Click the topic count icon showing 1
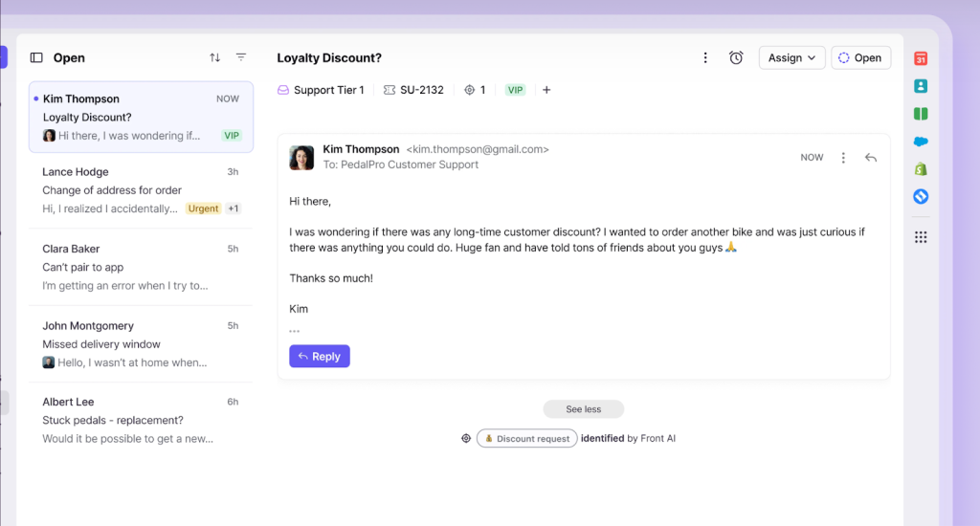 pos(475,90)
